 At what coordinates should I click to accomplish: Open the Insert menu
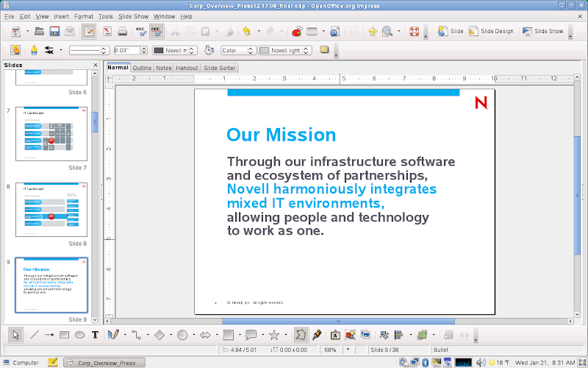click(x=61, y=16)
